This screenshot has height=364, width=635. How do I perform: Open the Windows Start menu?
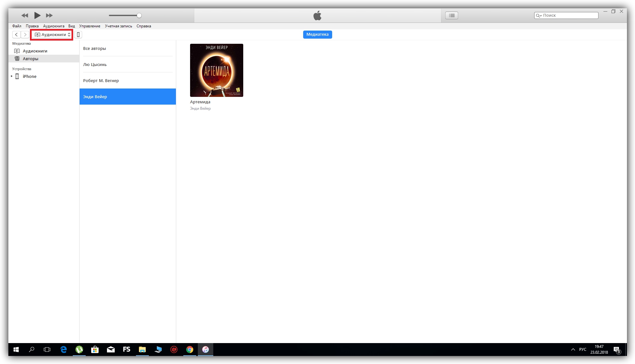coord(16,350)
